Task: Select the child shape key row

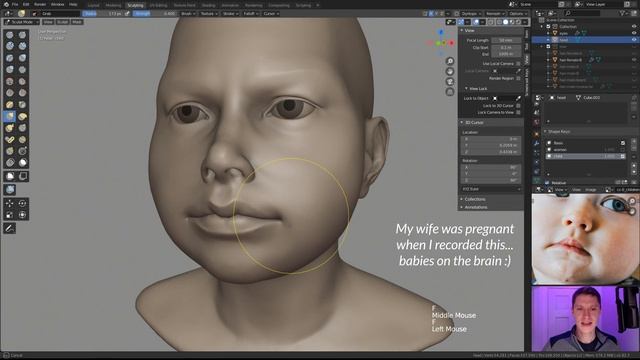Action: (584, 156)
